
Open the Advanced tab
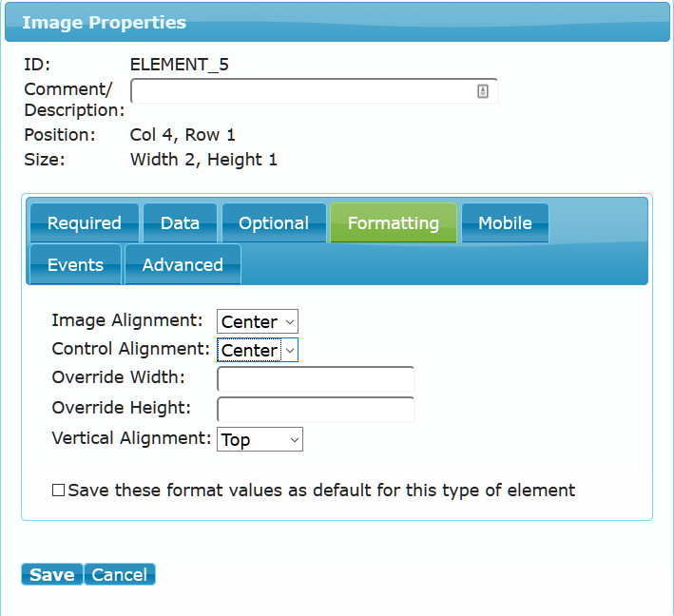tap(183, 264)
